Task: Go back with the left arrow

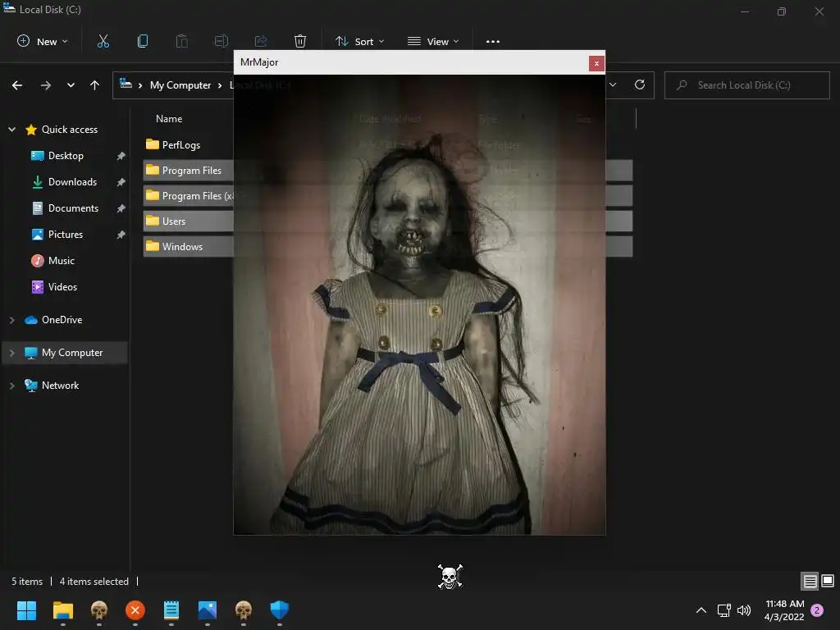Action: point(17,85)
